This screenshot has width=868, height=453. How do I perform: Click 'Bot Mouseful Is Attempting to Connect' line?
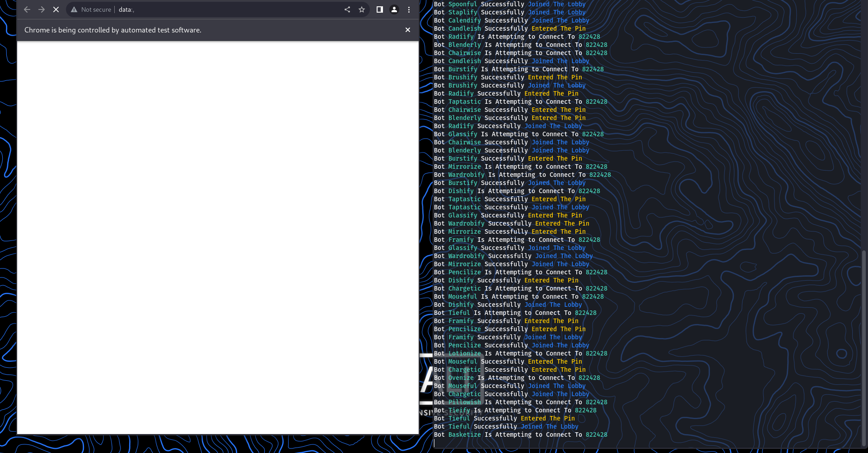point(519,296)
